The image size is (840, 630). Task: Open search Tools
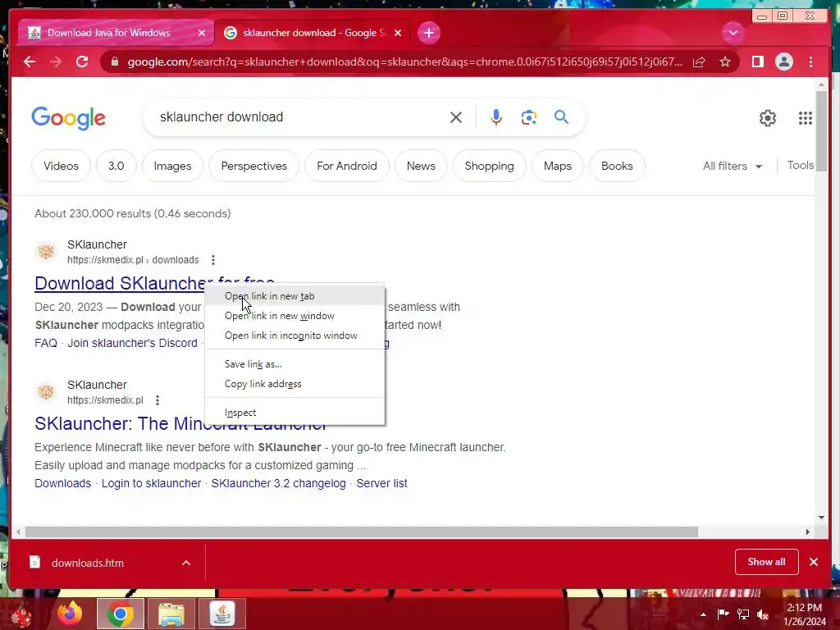pyautogui.click(x=801, y=166)
